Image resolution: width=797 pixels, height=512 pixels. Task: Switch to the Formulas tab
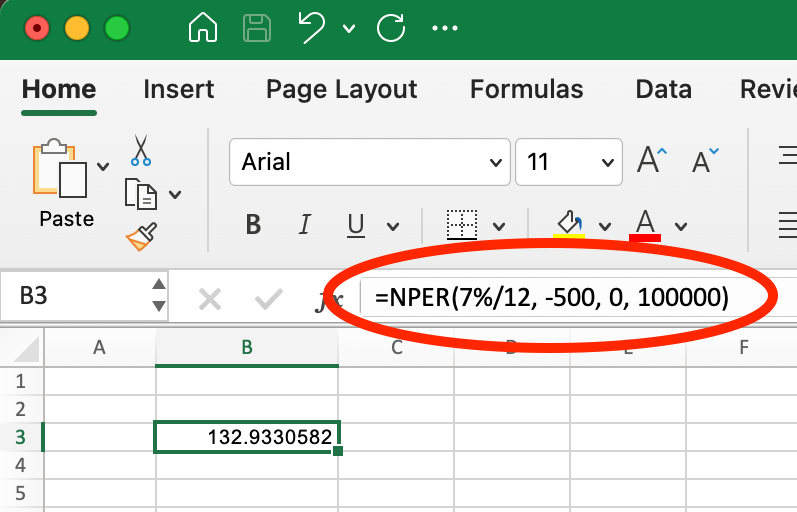coord(527,89)
